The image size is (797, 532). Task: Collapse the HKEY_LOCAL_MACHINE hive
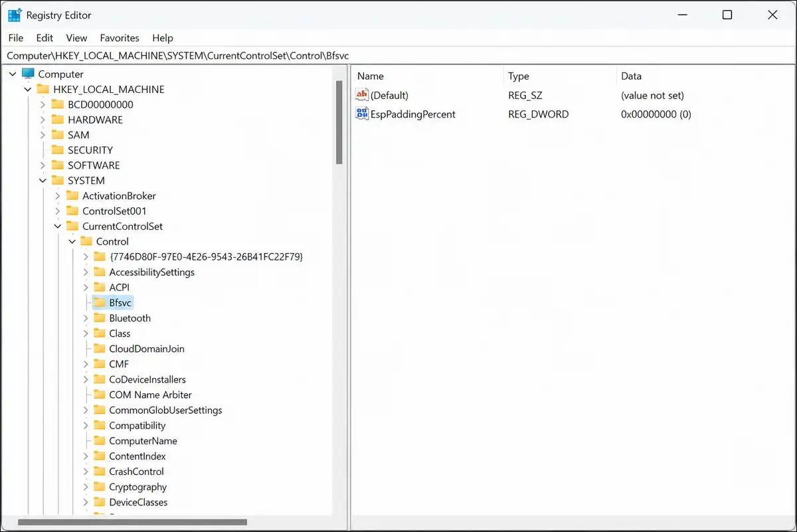pyautogui.click(x=27, y=90)
